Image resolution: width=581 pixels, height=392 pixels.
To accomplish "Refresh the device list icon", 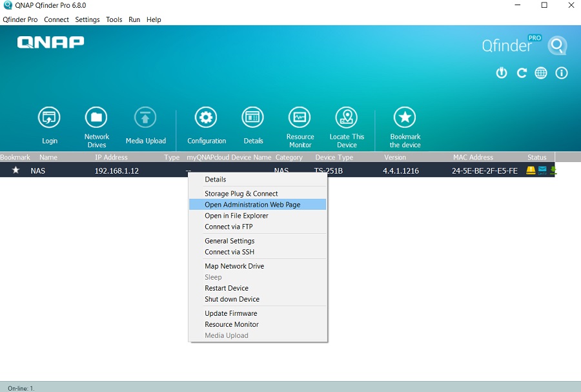I will (x=522, y=72).
